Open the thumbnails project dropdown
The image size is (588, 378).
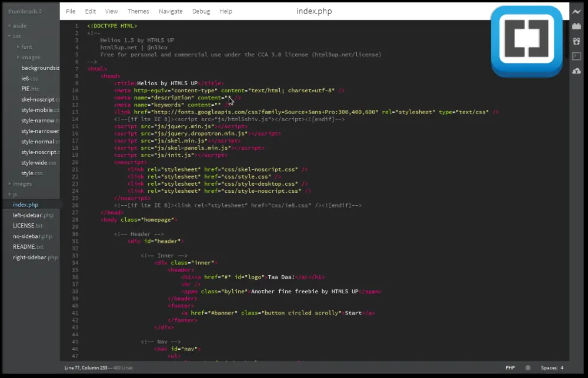25,11
